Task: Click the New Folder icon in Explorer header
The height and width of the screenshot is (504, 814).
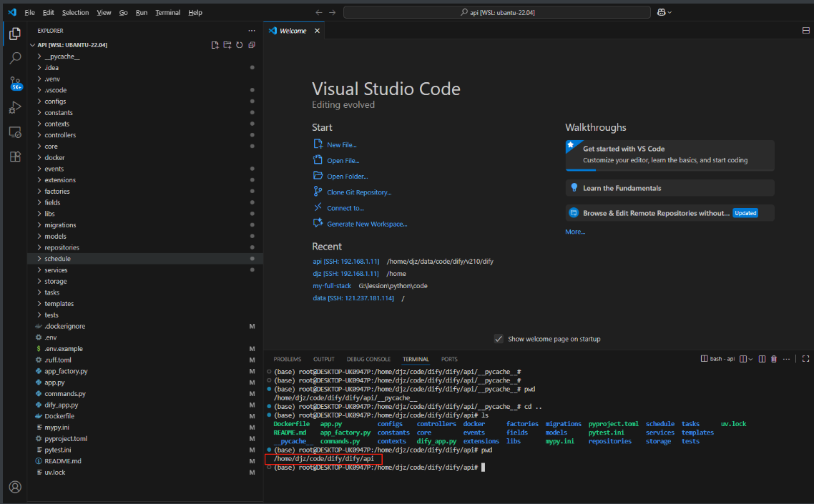Action: (227, 45)
